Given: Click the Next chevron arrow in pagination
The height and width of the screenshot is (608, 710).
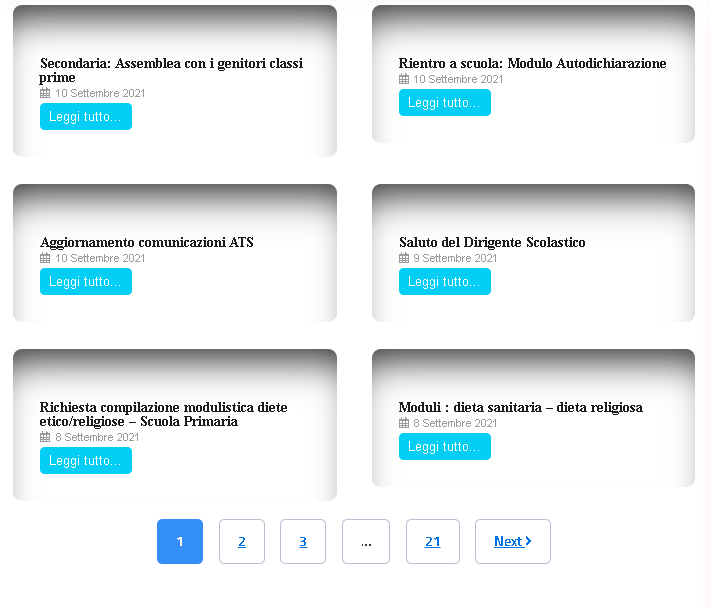Looking at the screenshot, I should (x=528, y=541).
